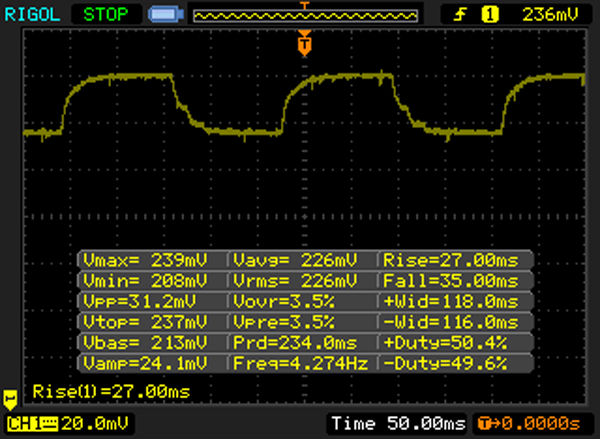
Task: Click the 236mV trigger level readout
Action: pos(550,15)
